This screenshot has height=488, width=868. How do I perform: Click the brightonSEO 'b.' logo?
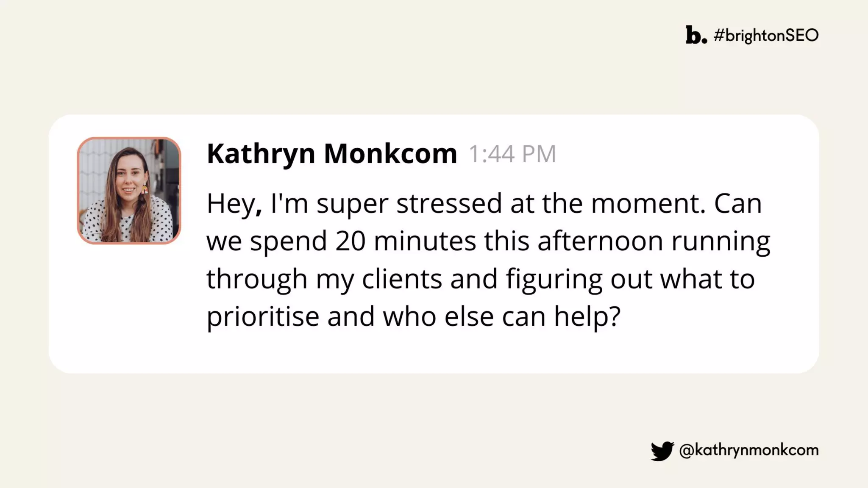[696, 35]
